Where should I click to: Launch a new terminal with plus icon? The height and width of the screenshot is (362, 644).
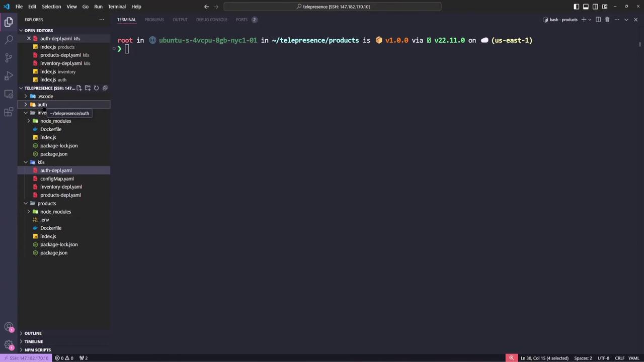pyautogui.click(x=584, y=20)
